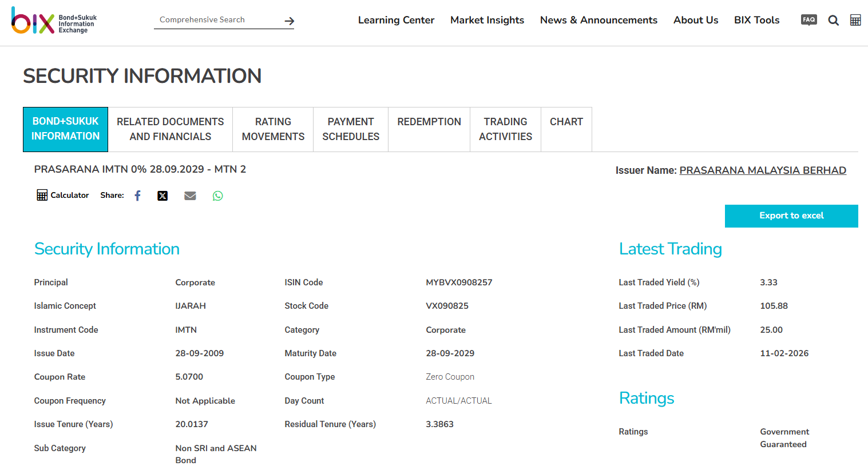Switch to the Redemption tab
This screenshot has width=868, height=470.
429,129
